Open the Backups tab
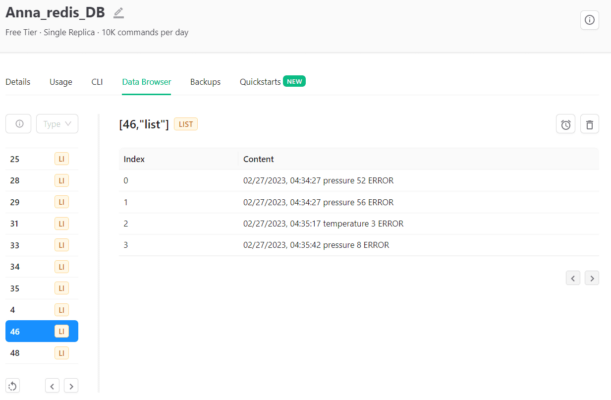 click(205, 82)
